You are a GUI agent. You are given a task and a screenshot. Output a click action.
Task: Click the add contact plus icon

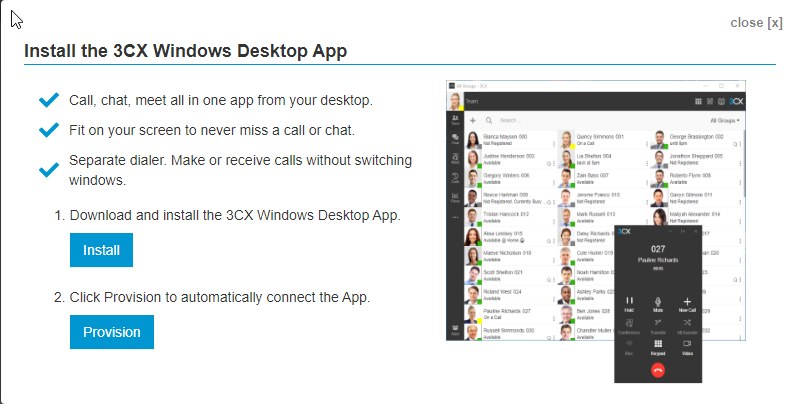[x=472, y=120]
